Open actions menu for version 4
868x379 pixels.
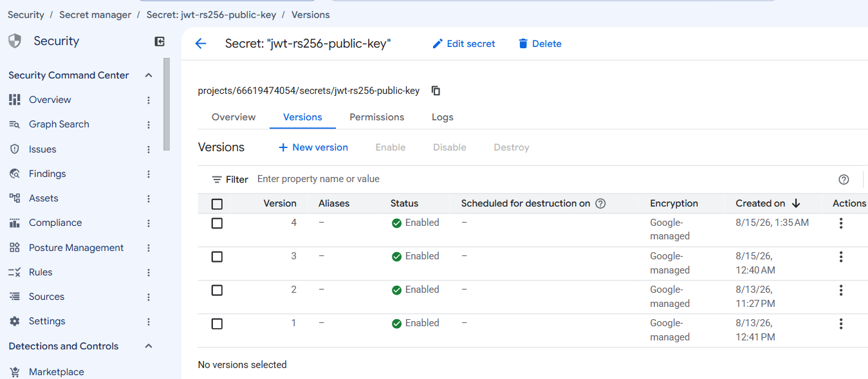tap(840, 223)
